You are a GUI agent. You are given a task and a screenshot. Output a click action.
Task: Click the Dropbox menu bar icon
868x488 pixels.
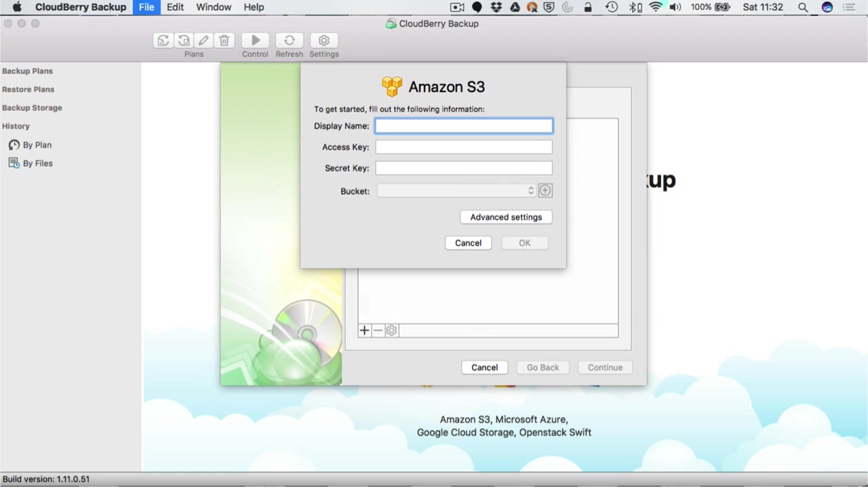[496, 7]
